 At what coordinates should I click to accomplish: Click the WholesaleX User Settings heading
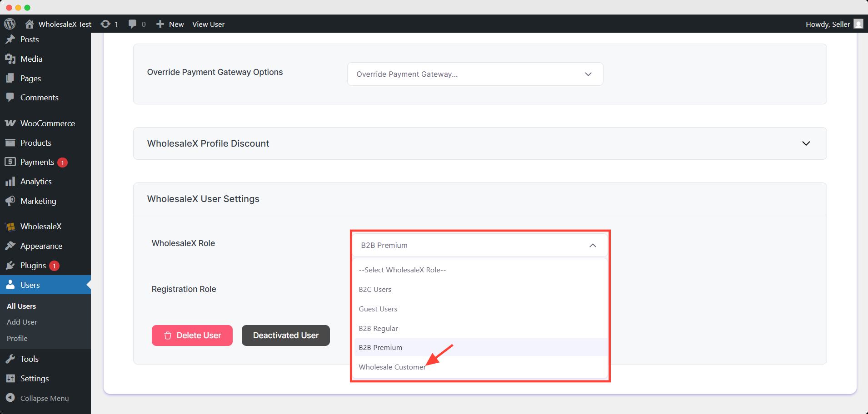click(x=203, y=199)
